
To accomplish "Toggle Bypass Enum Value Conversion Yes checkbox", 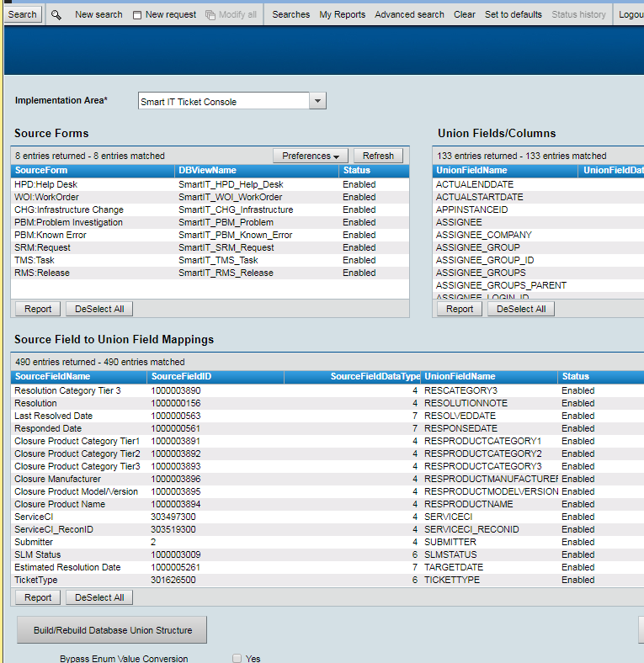I will (x=237, y=658).
